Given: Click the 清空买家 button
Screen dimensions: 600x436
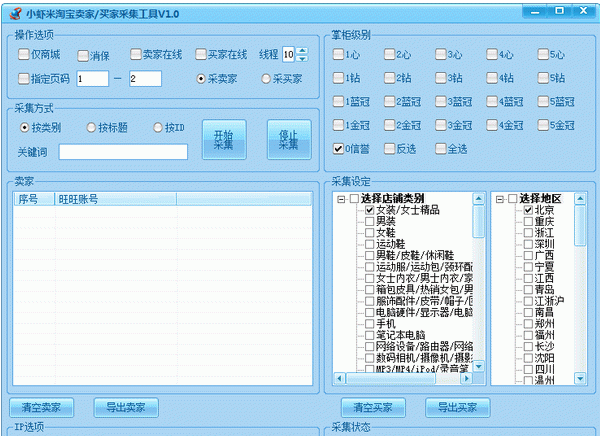Looking at the screenshot, I should pos(374,407).
